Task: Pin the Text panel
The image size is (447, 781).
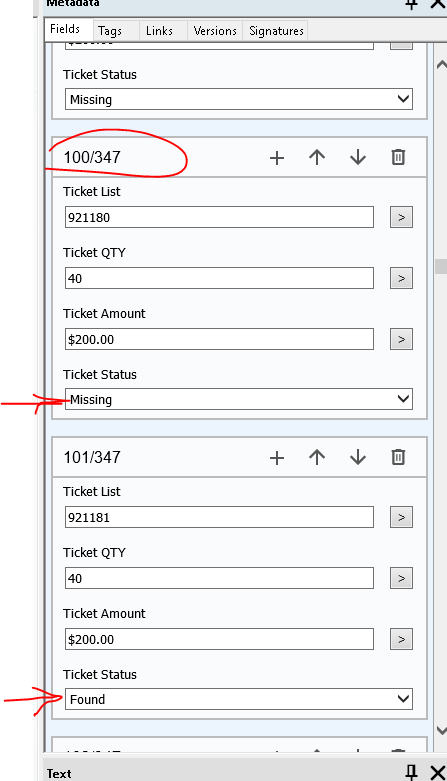Action: 411,773
